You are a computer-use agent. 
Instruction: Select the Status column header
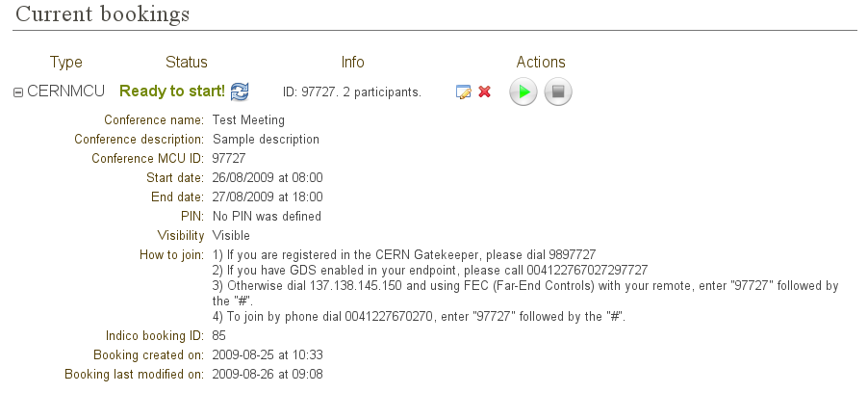pyautogui.click(x=187, y=62)
